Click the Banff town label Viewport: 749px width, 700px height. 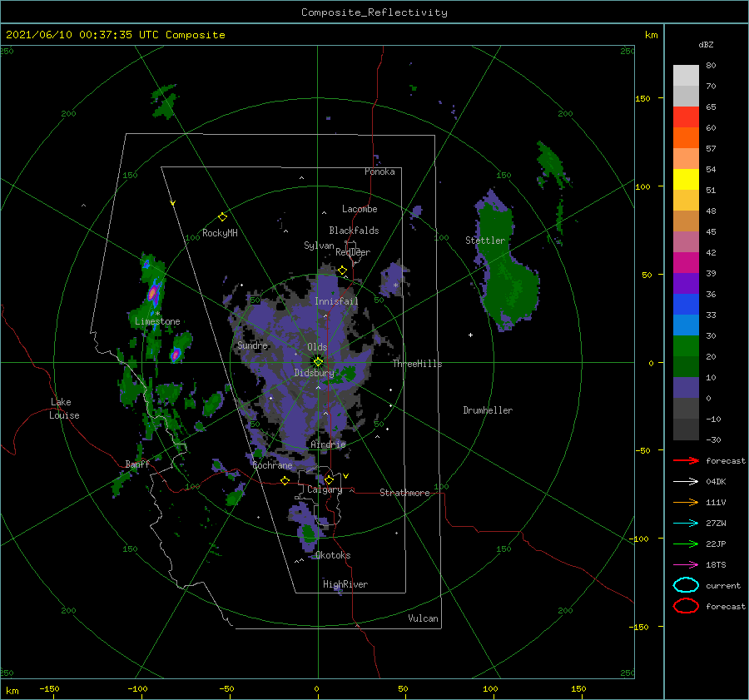click(137, 464)
